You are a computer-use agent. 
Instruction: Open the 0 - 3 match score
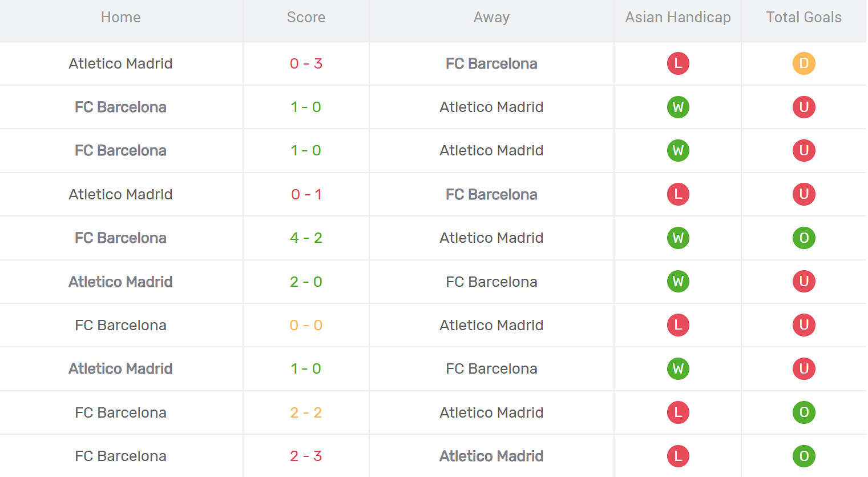[x=306, y=63]
